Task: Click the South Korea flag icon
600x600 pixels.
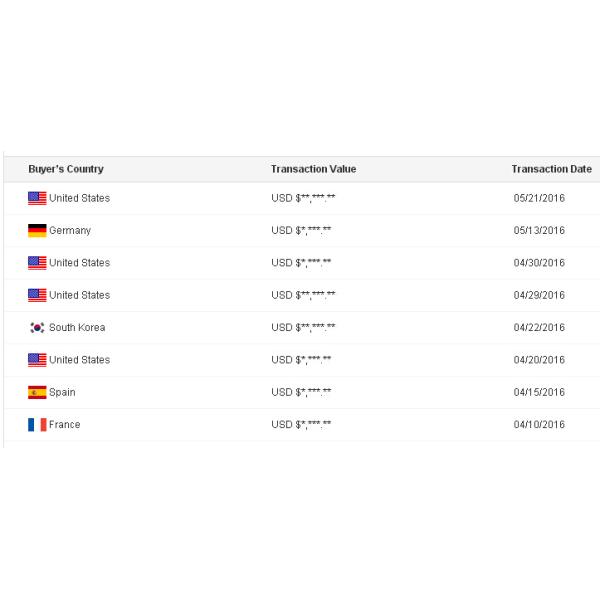Action: point(37,328)
